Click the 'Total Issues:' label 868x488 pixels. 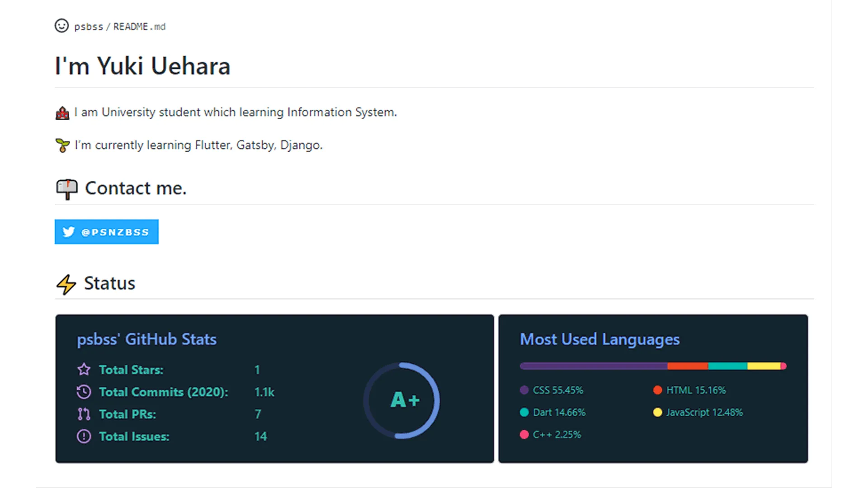[x=134, y=436]
